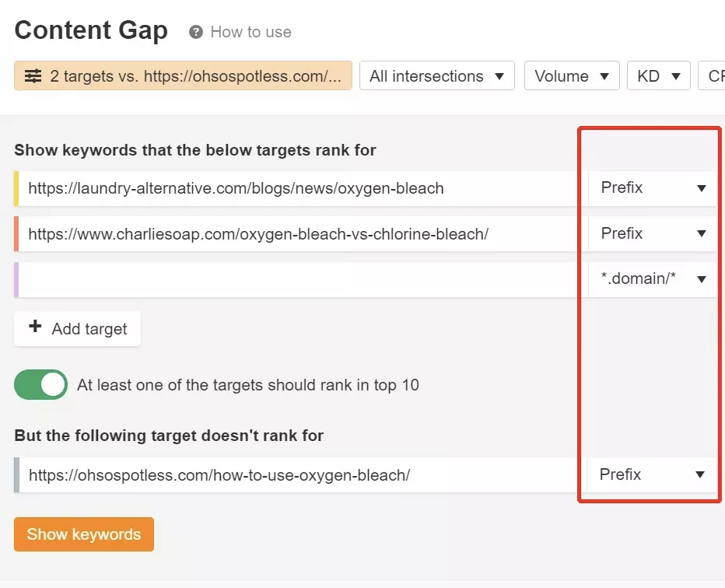This screenshot has width=725, height=588.
Task: Click the sliders filter icon on targets button
Action: pos(33,75)
